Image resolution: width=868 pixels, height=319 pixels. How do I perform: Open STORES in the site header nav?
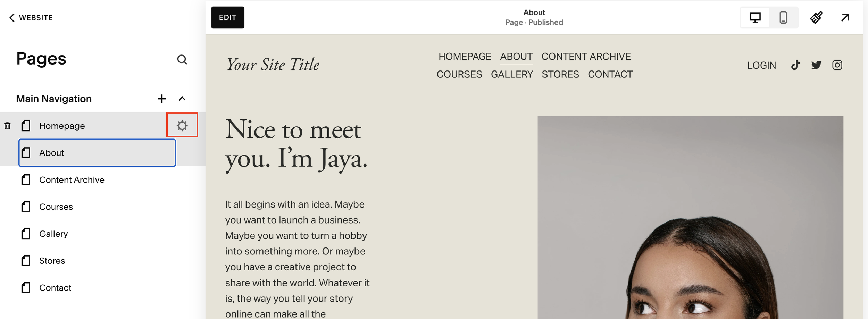(x=560, y=74)
